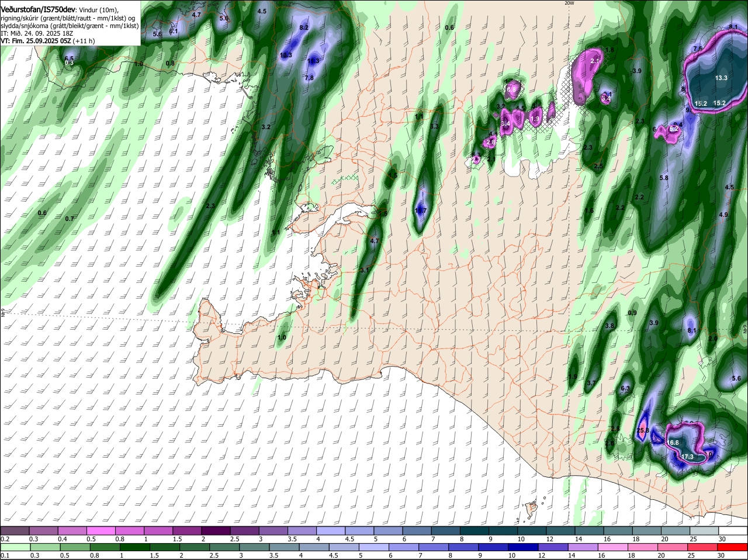Select the 0.7 value over the western sea

coord(70,219)
